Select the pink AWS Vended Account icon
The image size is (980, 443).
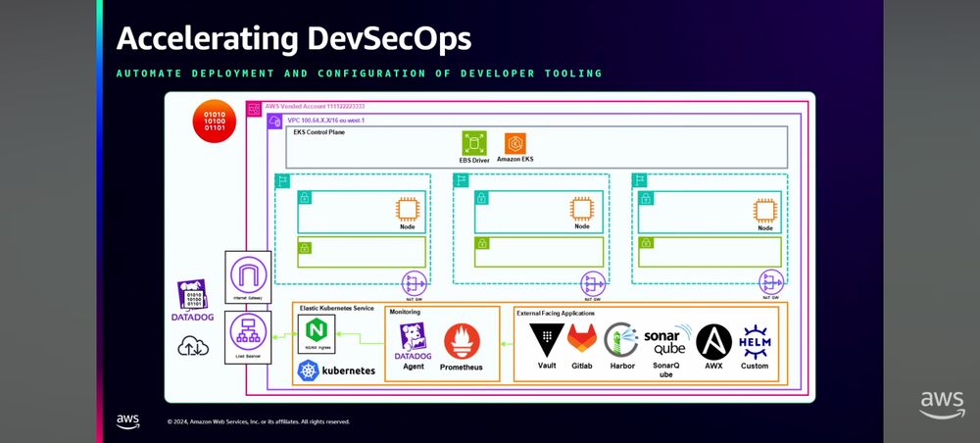tap(255, 109)
